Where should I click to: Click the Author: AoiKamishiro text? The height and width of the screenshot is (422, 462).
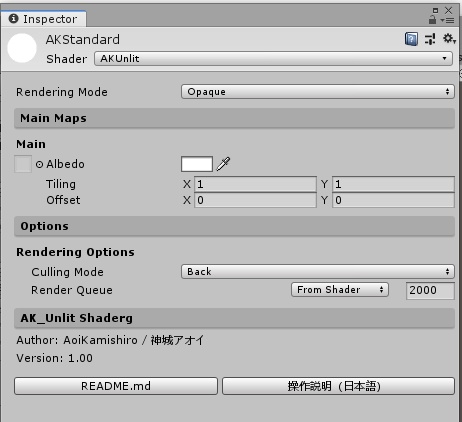point(110,340)
